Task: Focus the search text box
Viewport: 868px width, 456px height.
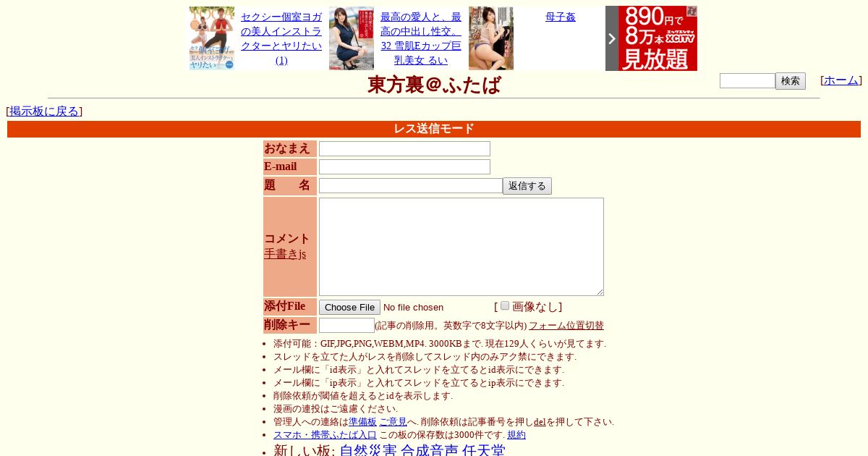Action: 747,80
